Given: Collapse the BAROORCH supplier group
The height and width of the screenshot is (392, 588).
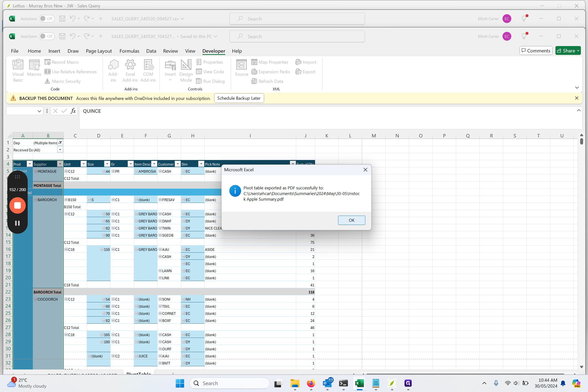Looking at the screenshot, I should (36, 199).
